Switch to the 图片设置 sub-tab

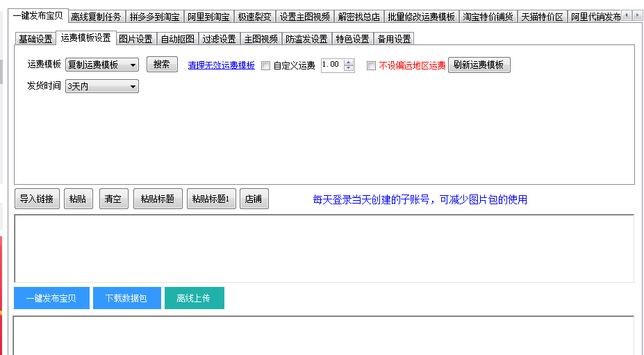pos(136,39)
